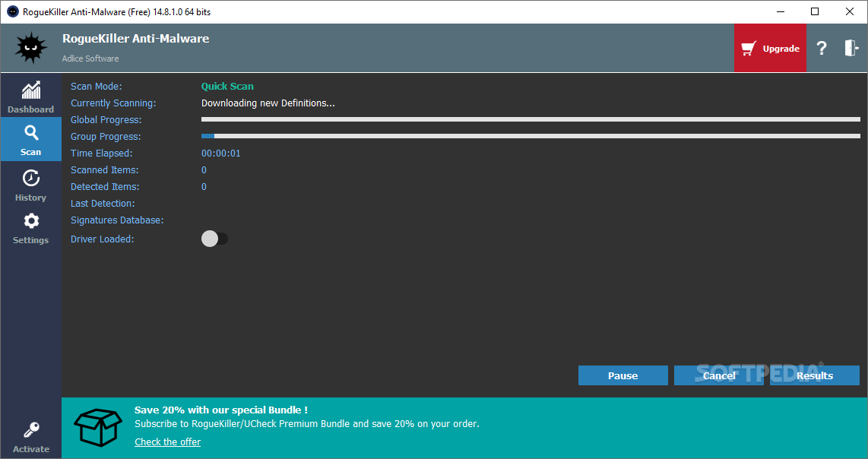Click the title bar app icon
868x459 pixels.
point(13,11)
